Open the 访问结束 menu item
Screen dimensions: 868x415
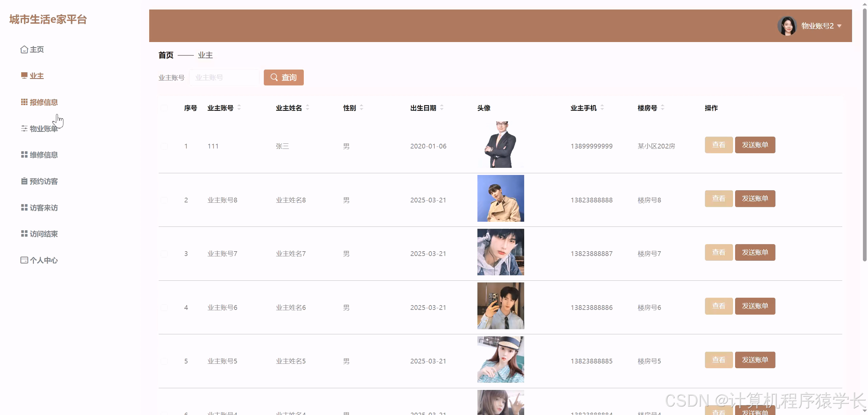click(43, 234)
